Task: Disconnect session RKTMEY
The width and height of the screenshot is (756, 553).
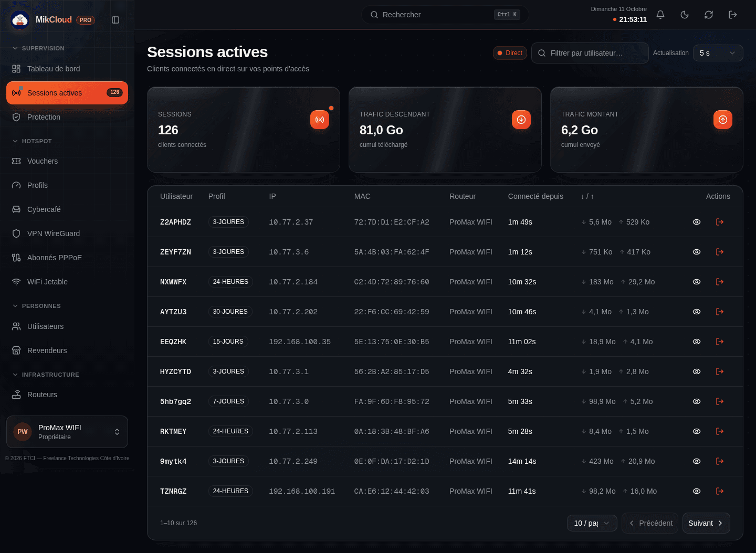Action: coord(720,431)
